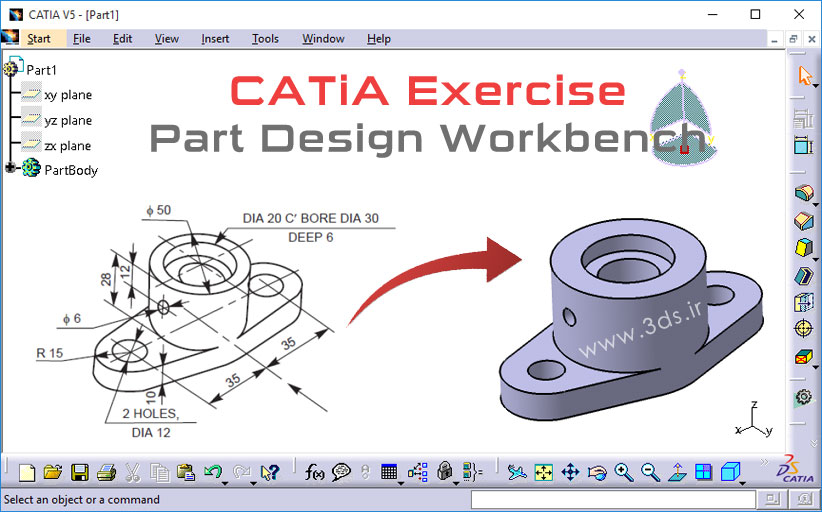
Task: Click the Isometric View cube icon
Action: [730, 472]
